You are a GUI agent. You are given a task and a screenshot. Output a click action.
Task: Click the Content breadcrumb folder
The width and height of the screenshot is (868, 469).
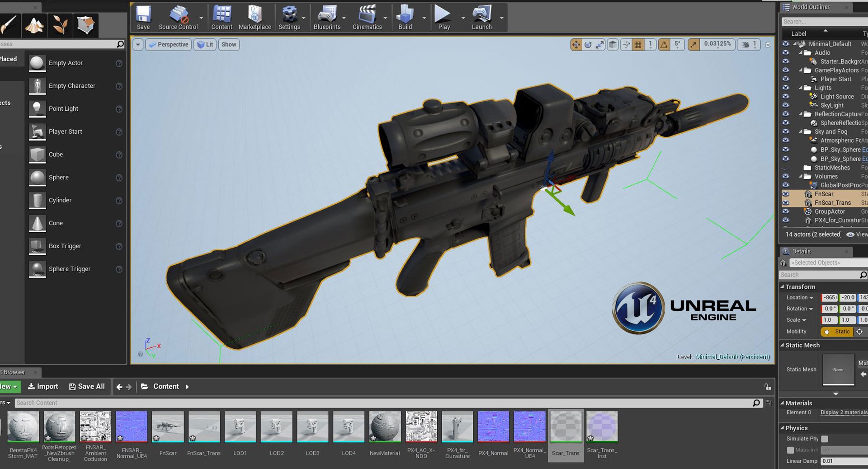(x=166, y=386)
